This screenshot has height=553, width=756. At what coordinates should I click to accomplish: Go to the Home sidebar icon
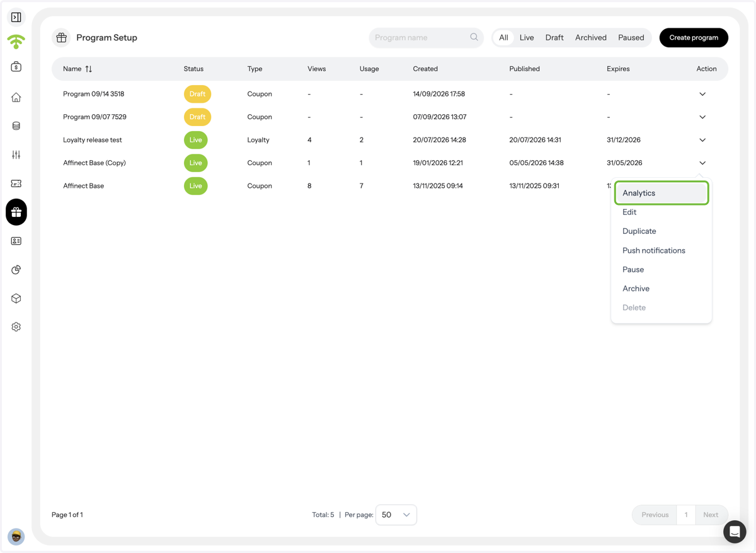pos(16,97)
